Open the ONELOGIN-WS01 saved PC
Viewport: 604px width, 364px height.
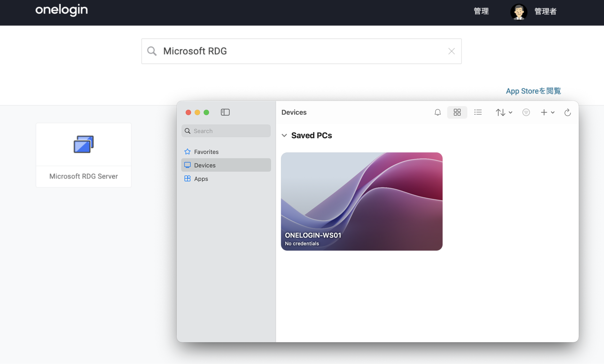[x=361, y=201]
